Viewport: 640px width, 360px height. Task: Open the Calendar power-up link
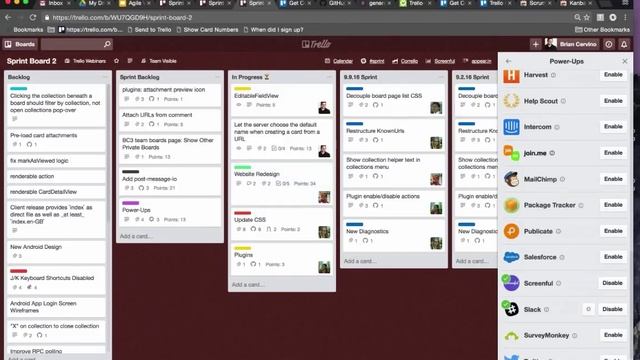point(339,61)
